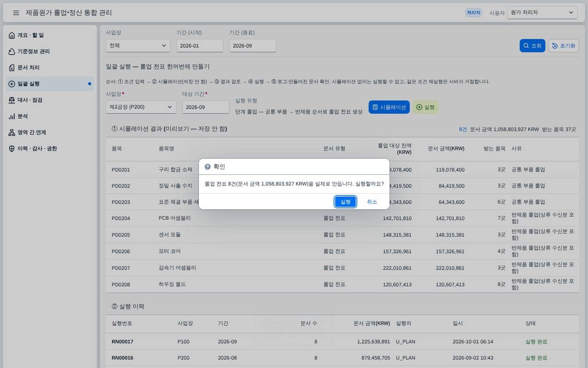
Task: Click the 처리자 role badge
Action: click(474, 13)
